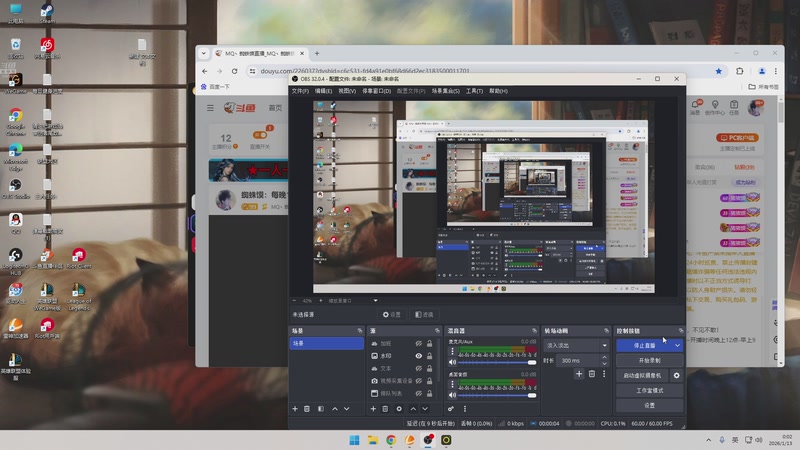Open 帮助(H) menu in OBS
The width and height of the screenshot is (800, 450).
point(498,91)
